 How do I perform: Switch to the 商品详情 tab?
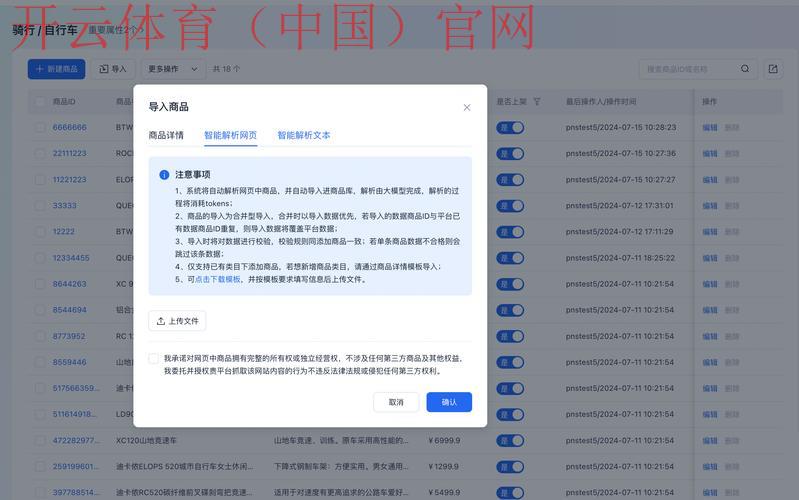click(166, 135)
